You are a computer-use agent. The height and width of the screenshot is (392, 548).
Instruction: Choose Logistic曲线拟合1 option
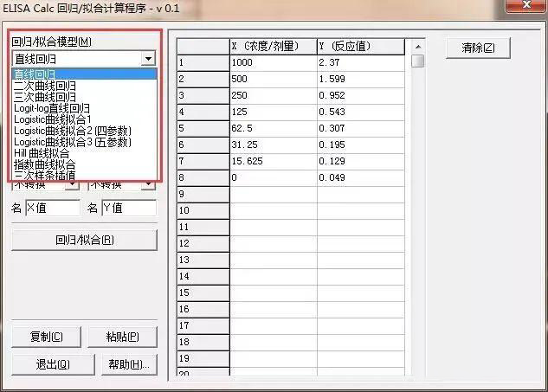[85, 119]
